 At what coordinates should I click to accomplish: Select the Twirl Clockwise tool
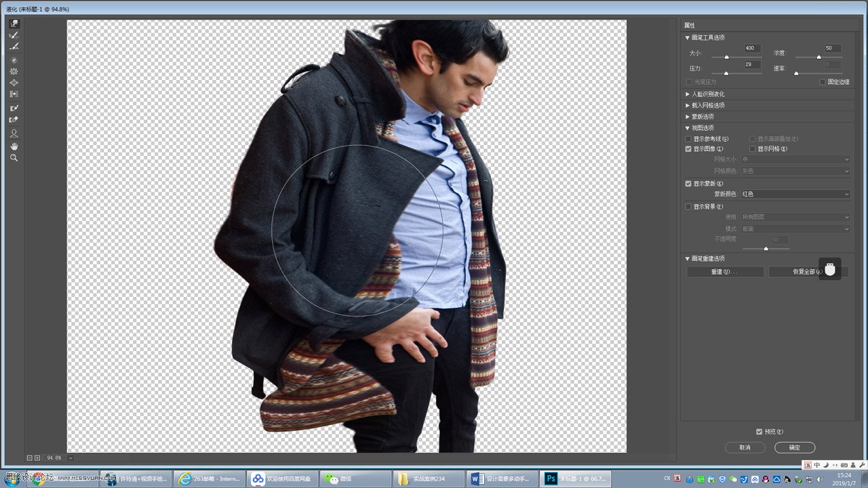click(x=14, y=60)
